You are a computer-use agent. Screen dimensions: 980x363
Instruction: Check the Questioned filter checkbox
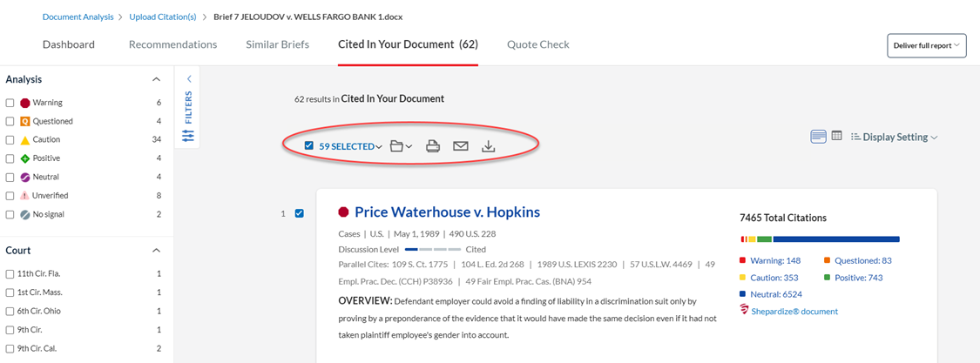[10, 121]
